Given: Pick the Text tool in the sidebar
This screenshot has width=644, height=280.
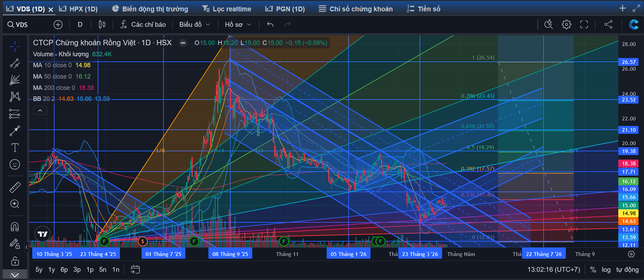Looking at the screenshot, I should (15, 148).
